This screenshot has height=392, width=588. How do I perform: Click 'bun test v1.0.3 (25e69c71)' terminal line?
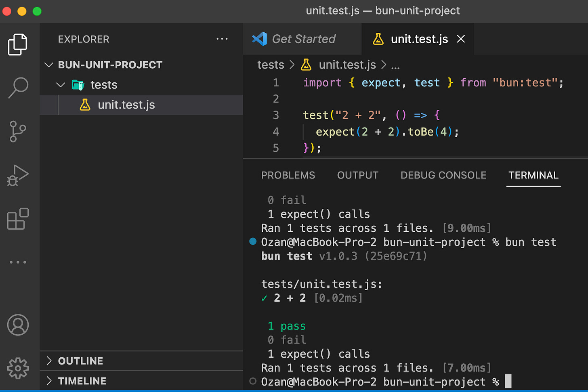pyautogui.click(x=344, y=256)
